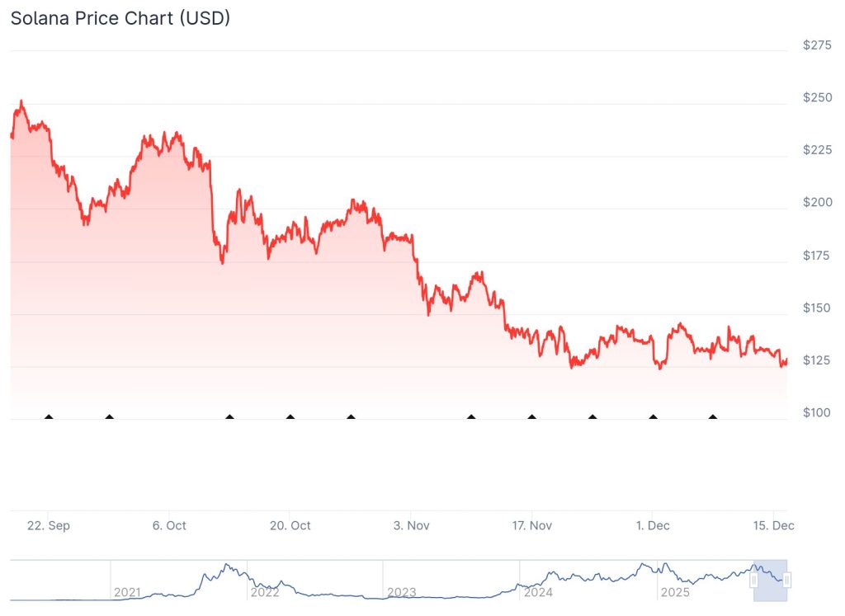Image resolution: width=845 pixels, height=616 pixels.
Task: Click the left handle of the range navigator
Action: pyautogui.click(x=753, y=581)
